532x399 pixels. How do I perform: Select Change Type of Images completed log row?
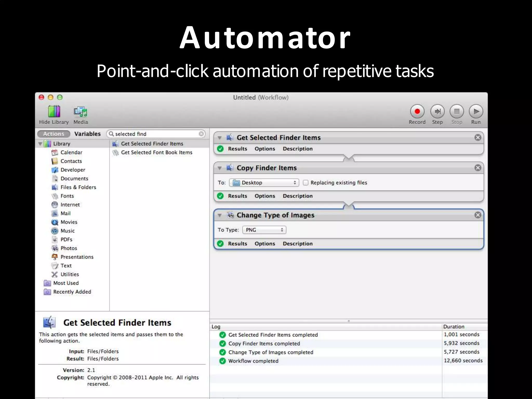[349, 352]
